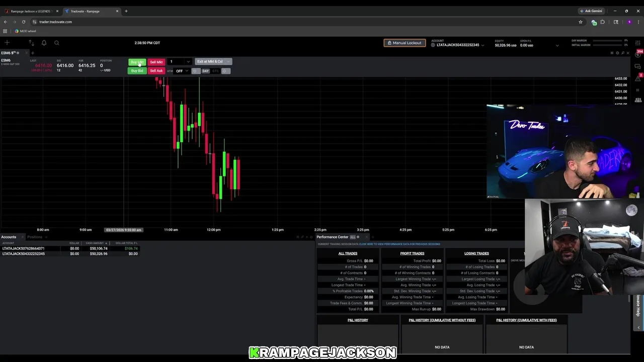Reload the Tradovate page

pos(23,22)
